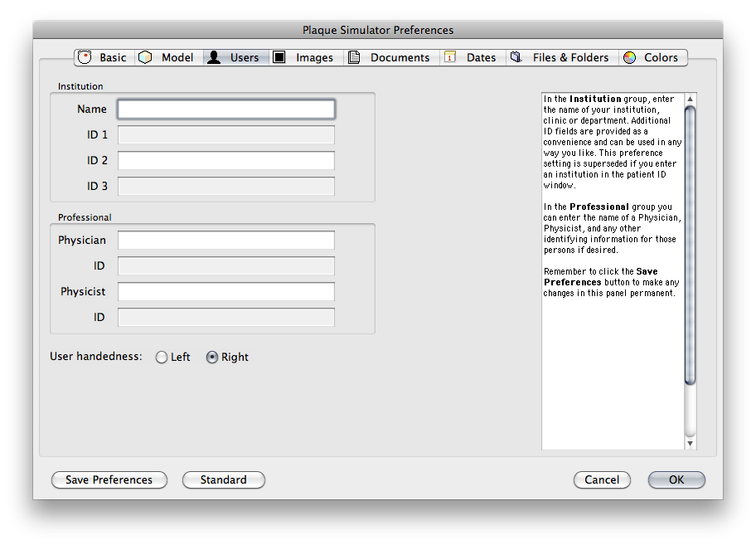The height and width of the screenshot is (545, 756).
Task: Dismiss the dialog with Cancel
Action: (602, 479)
